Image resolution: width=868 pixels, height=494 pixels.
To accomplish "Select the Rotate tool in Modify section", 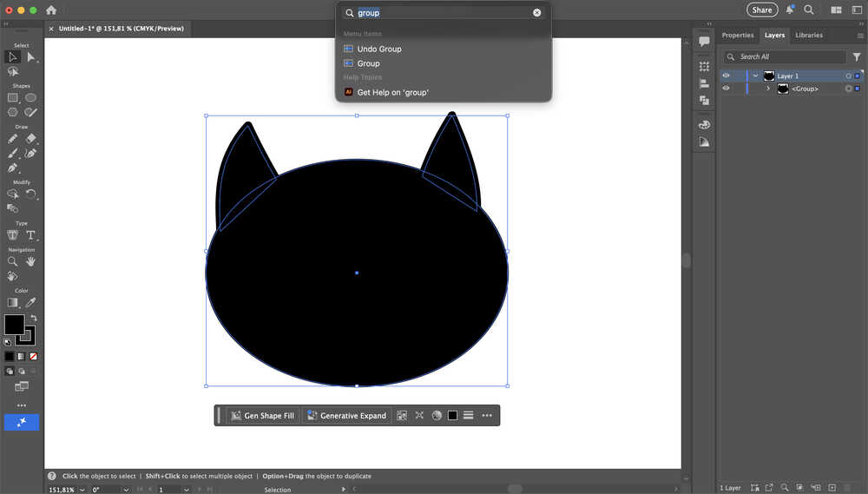I will (x=31, y=194).
